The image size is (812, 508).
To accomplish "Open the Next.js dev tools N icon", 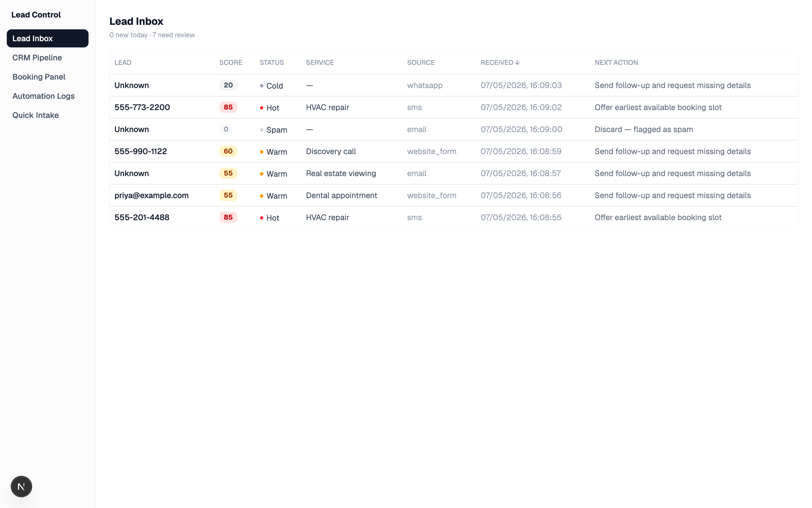I will (21, 486).
